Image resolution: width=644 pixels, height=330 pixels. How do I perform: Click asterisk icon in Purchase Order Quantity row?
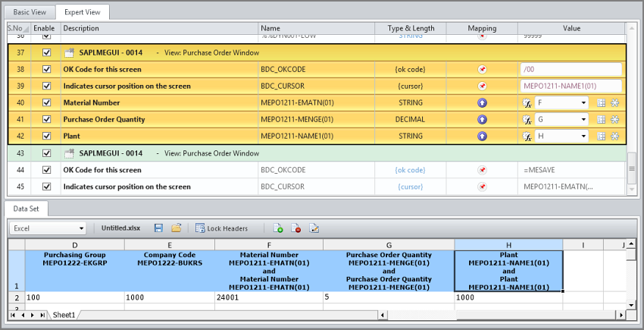pyautogui.click(x=615, y=119)
